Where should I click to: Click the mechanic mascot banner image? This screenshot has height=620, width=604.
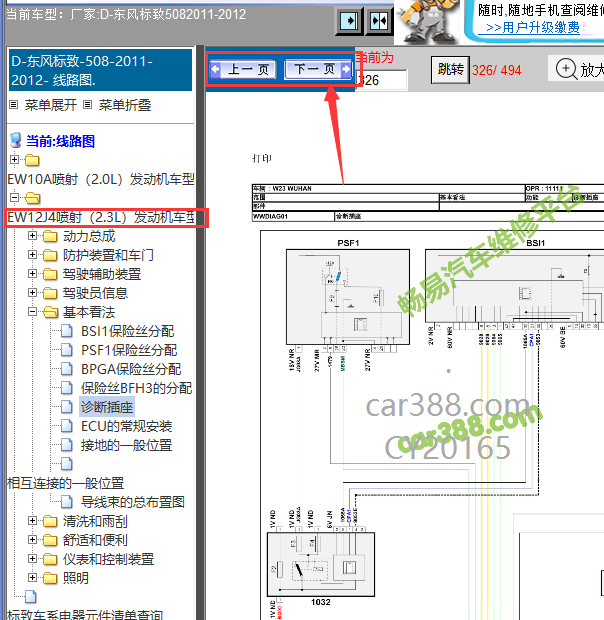427,22
